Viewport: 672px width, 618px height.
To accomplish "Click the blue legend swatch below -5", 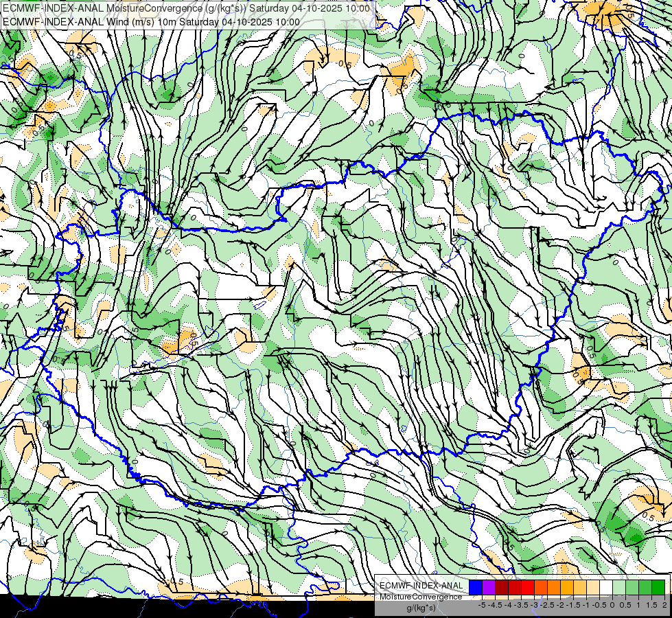I will click(x=476, y=588).
